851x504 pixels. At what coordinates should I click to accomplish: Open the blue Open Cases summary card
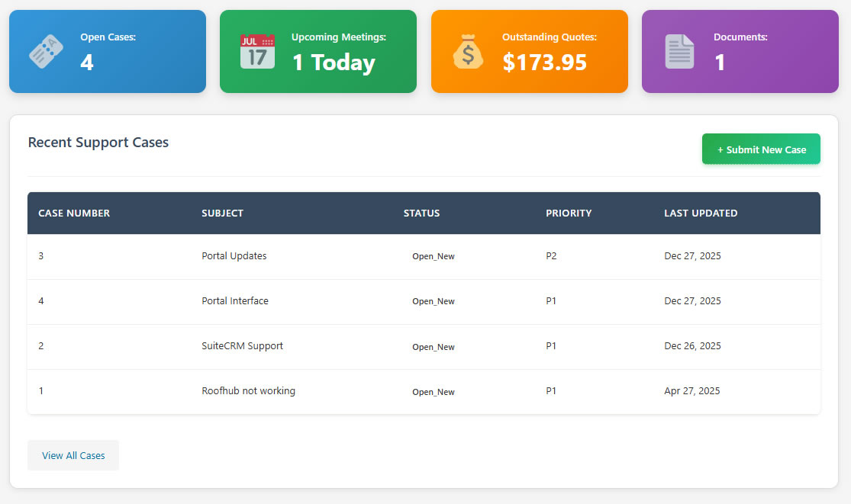[107, 50]
